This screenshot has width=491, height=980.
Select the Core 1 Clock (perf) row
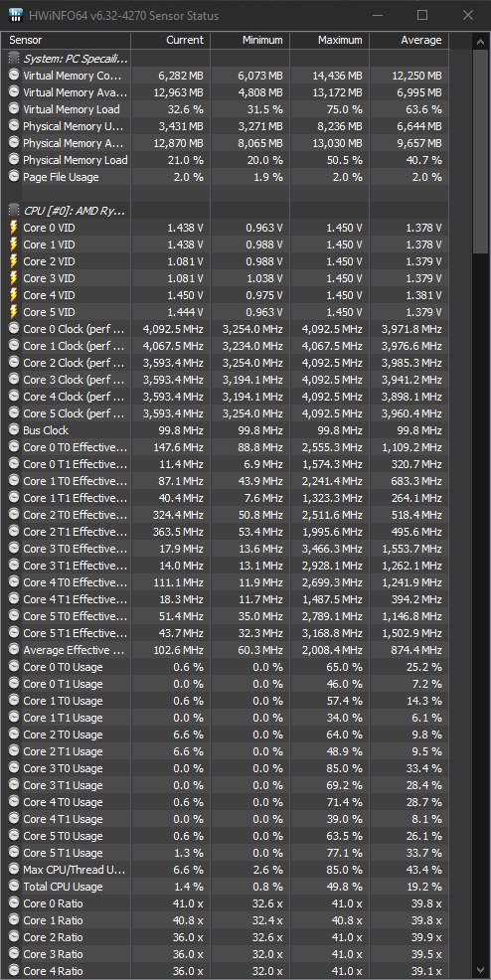pyautogui.click(x=227, y=346)
